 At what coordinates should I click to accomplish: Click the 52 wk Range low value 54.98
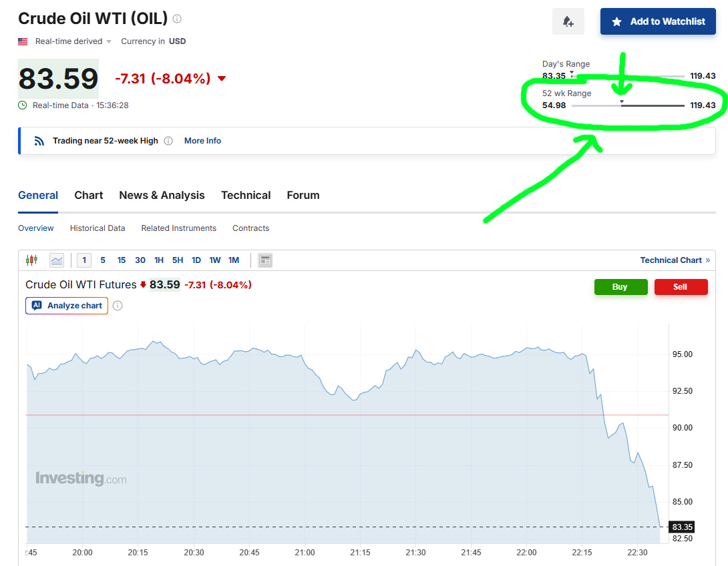(x=554, y=105)
